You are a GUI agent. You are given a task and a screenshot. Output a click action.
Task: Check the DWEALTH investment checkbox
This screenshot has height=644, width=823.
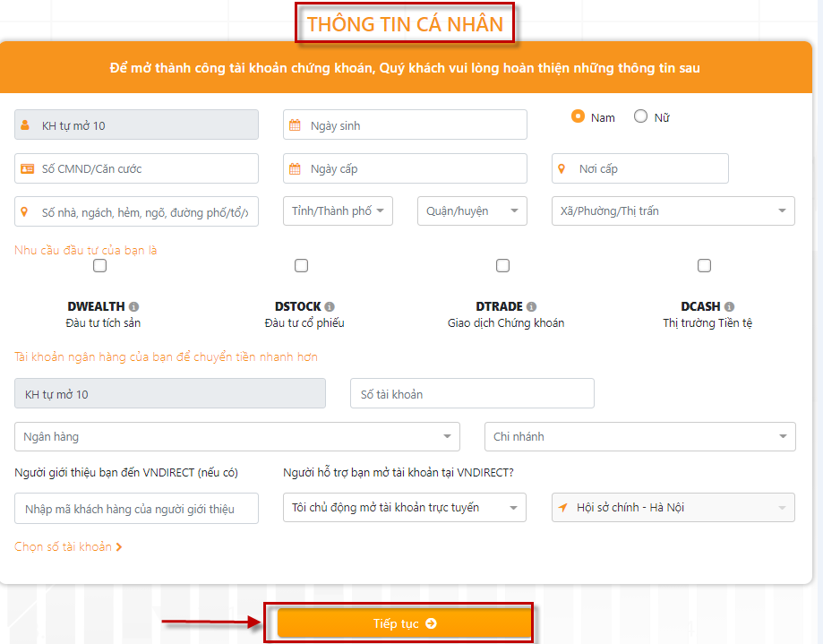99,265
